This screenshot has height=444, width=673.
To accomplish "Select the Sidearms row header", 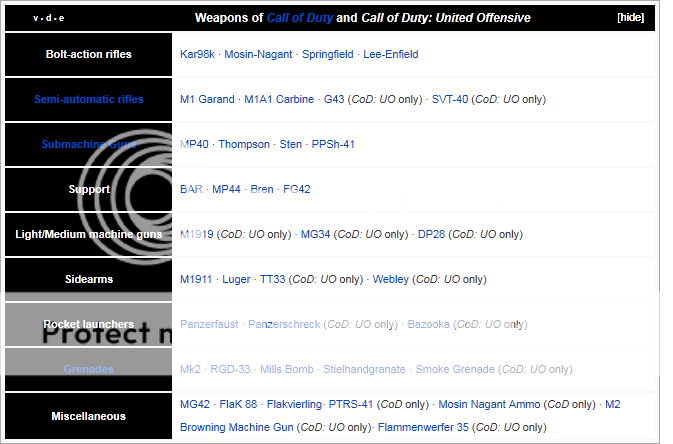I will (89, 280).
